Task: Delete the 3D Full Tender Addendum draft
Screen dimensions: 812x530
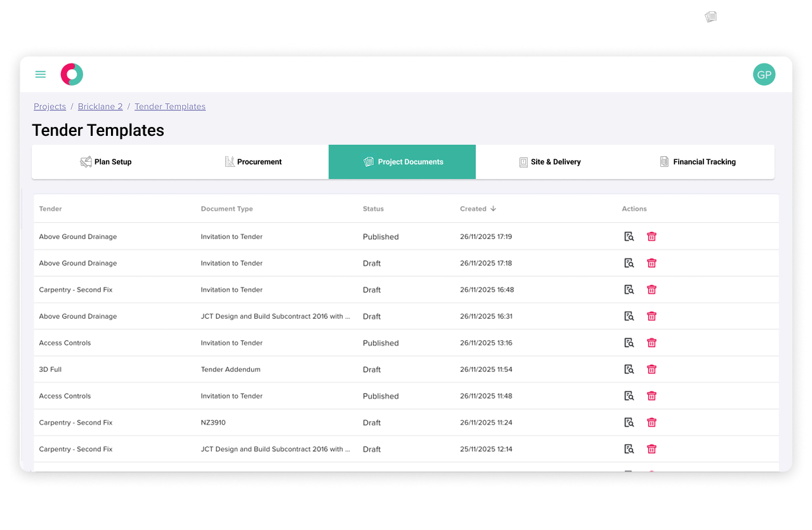Action: click(x=652, y=369)
